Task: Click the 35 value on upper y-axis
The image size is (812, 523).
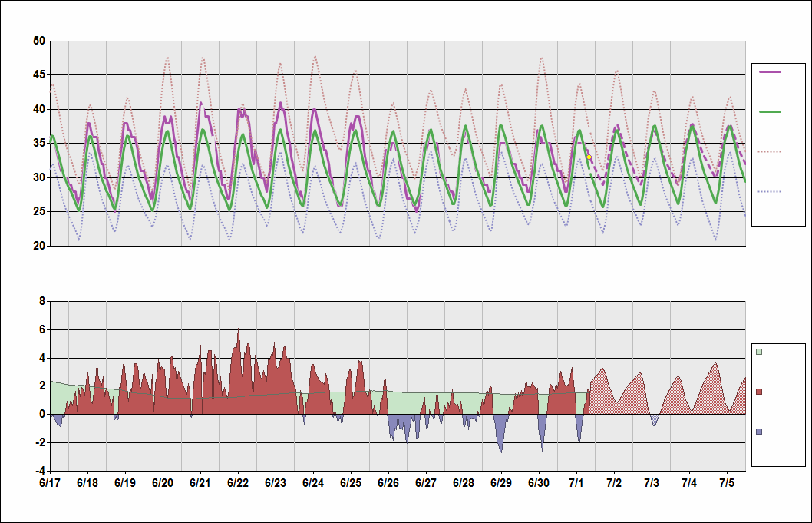Action: pyautogui.click(x=38, y=143)
